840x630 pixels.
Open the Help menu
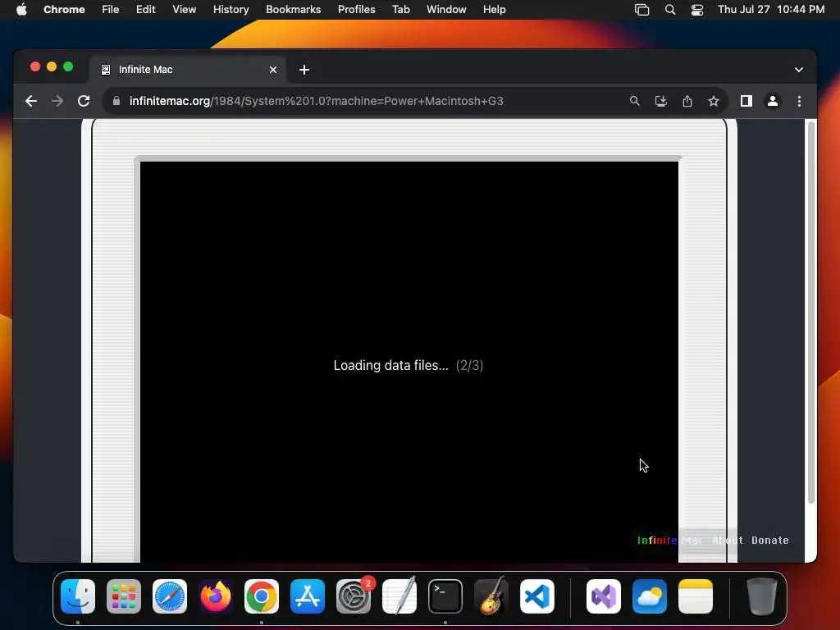click(494, 10)
